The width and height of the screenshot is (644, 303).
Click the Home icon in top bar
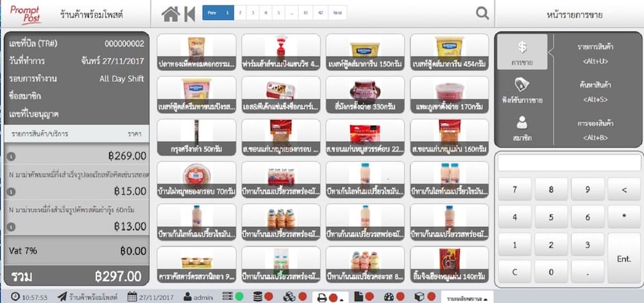[170, 14]
